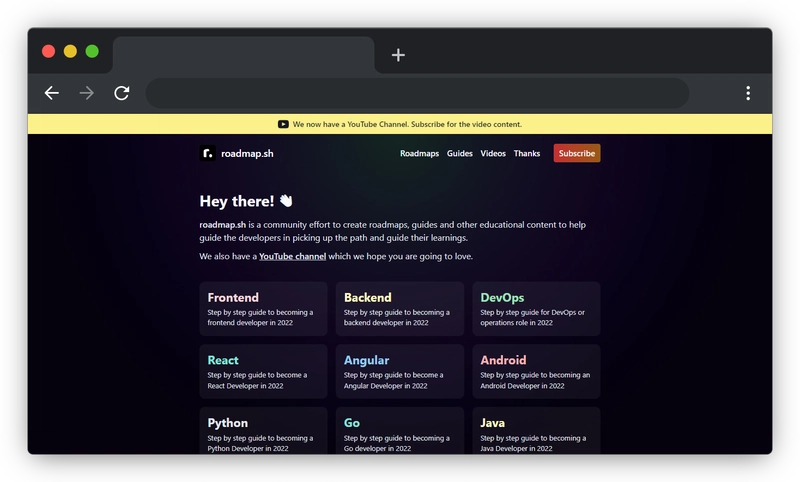Viewport: 800px width, 482px height.
Task: Maximize the window with the green button
Action: coord(92,52)
